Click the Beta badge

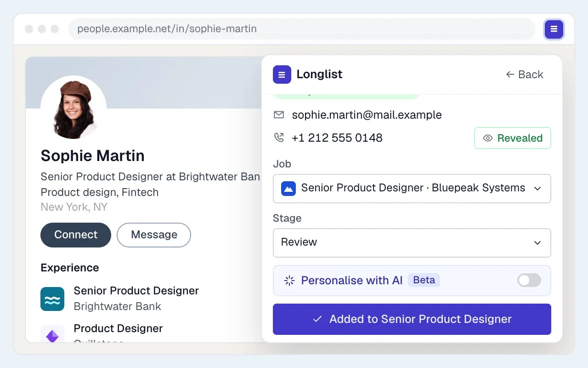coord(424,280)
